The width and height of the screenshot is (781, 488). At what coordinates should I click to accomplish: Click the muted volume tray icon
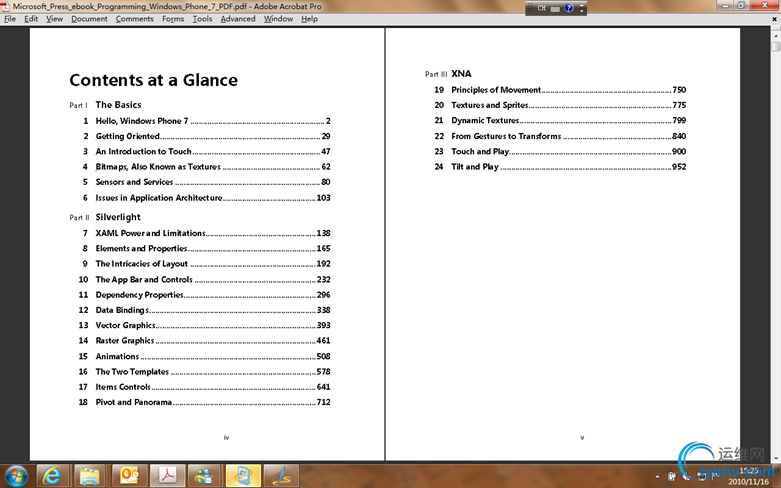[x=687, y=477]
